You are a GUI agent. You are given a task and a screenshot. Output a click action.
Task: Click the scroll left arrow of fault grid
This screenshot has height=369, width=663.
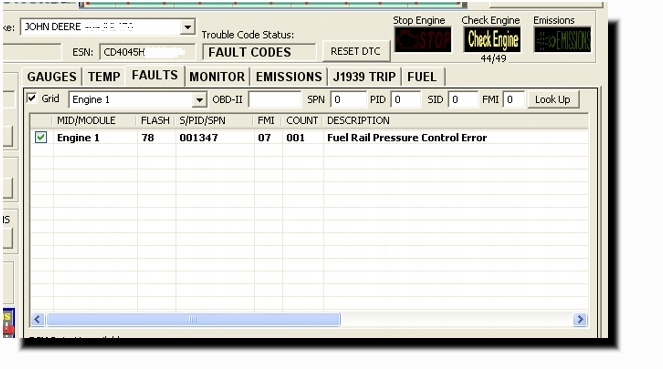37,319
